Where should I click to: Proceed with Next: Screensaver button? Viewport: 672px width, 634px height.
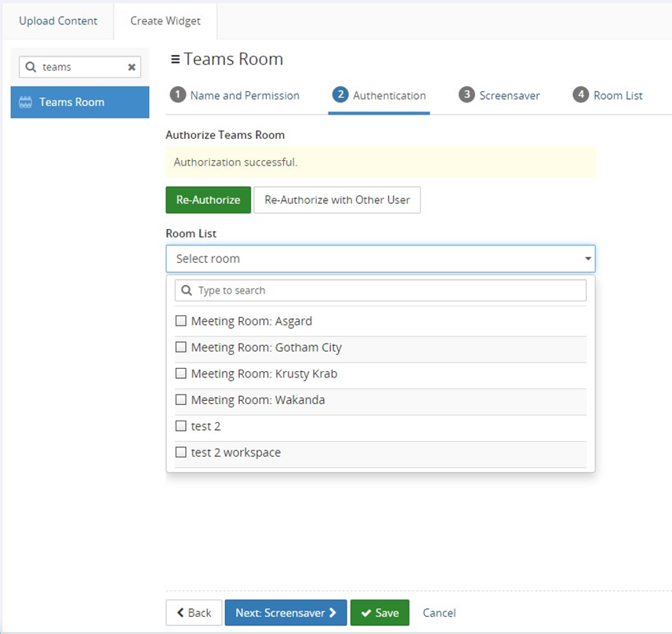[286, 613]
